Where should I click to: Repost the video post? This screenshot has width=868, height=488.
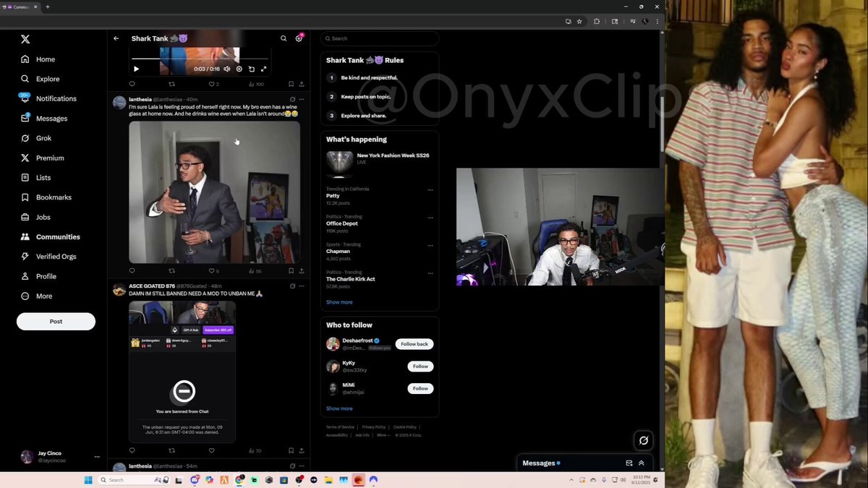pos(172,84)
